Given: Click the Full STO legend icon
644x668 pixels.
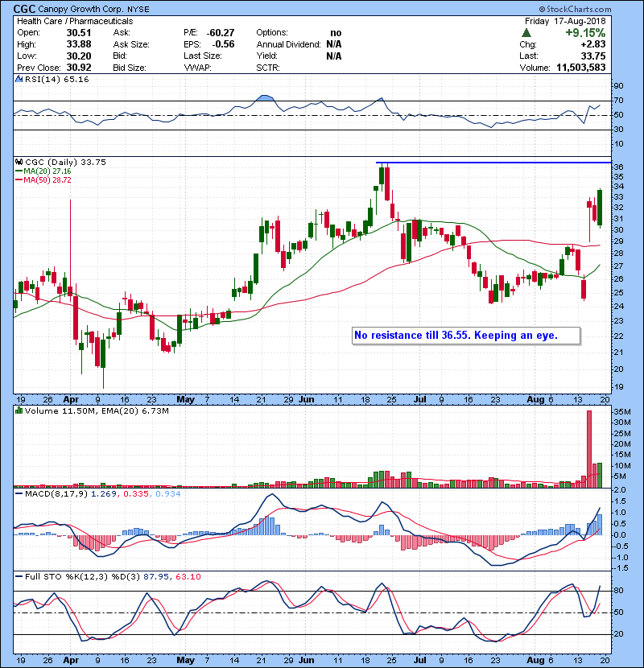Looking at the screenshot, I should [19, 577].
